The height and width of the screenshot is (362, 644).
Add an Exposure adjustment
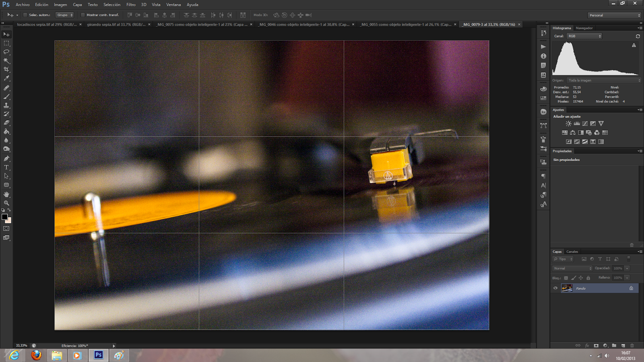pos(593,123)
